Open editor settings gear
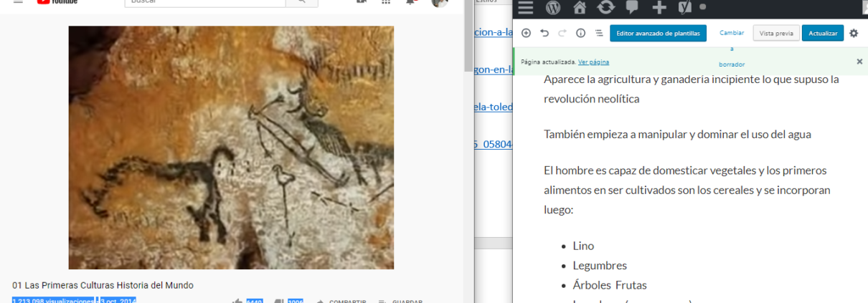Viewport: 868px width, 303px height. tap(854, 33)
